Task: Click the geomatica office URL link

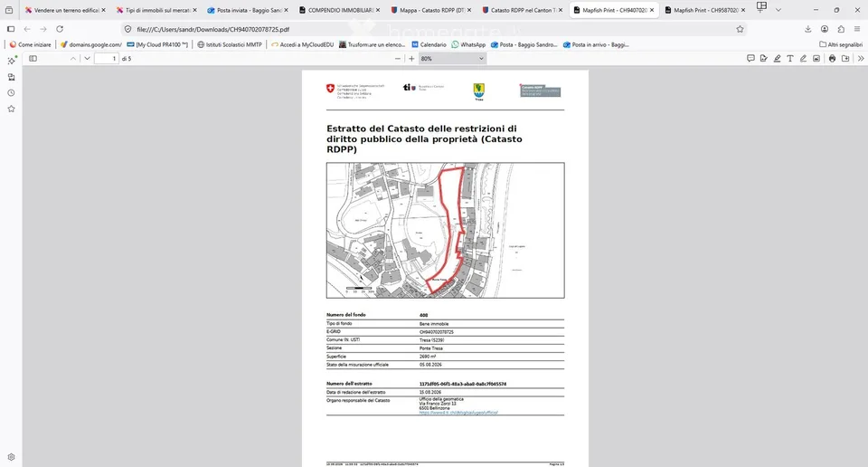Action: click(458, 413)
